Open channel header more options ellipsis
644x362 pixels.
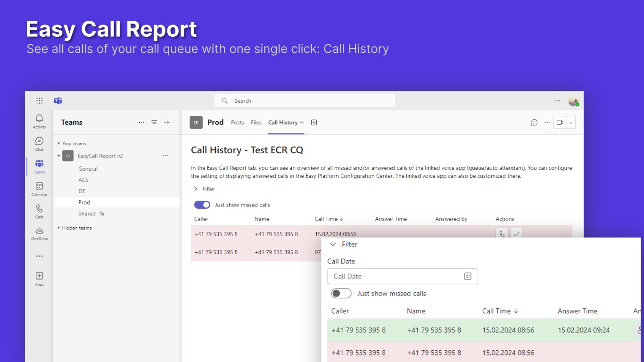[547, 123]
